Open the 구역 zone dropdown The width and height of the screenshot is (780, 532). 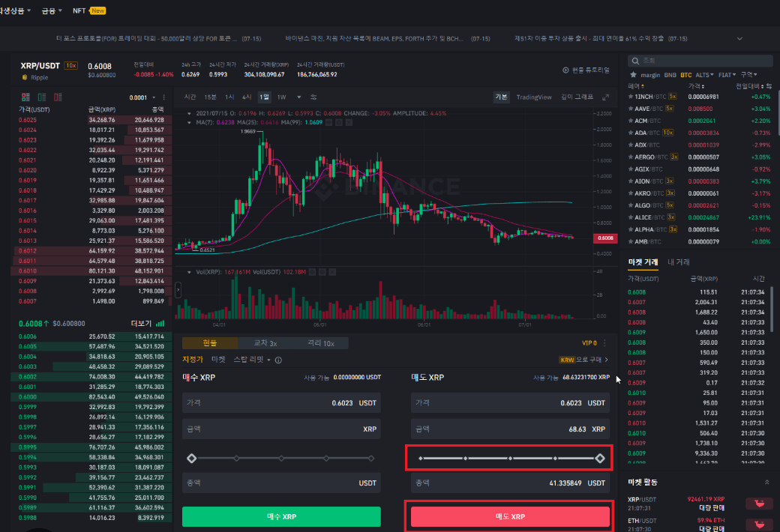click(x=748, y=75)
